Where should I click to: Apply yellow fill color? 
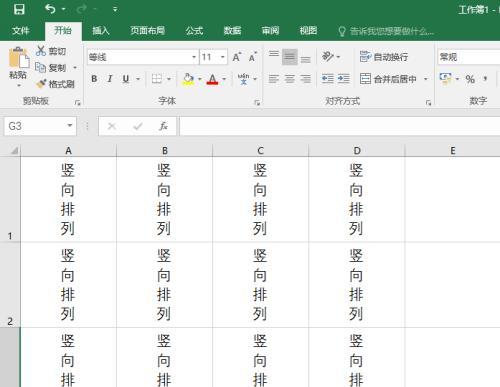(x=188, y=79)
